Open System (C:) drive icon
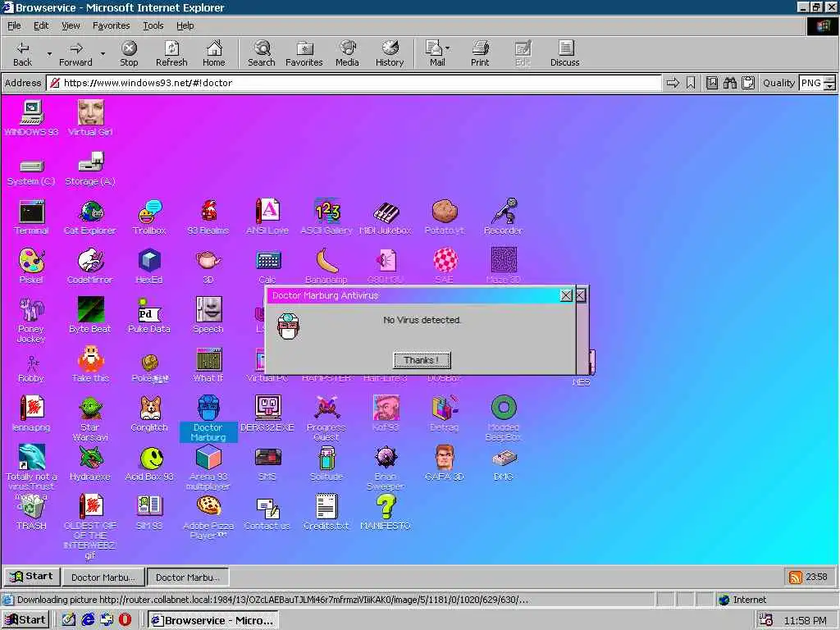 tap(31, 171)
